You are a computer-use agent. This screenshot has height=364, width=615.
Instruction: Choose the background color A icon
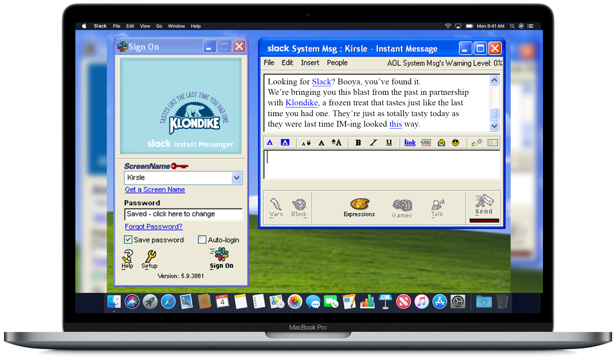(x=285, y=143)
